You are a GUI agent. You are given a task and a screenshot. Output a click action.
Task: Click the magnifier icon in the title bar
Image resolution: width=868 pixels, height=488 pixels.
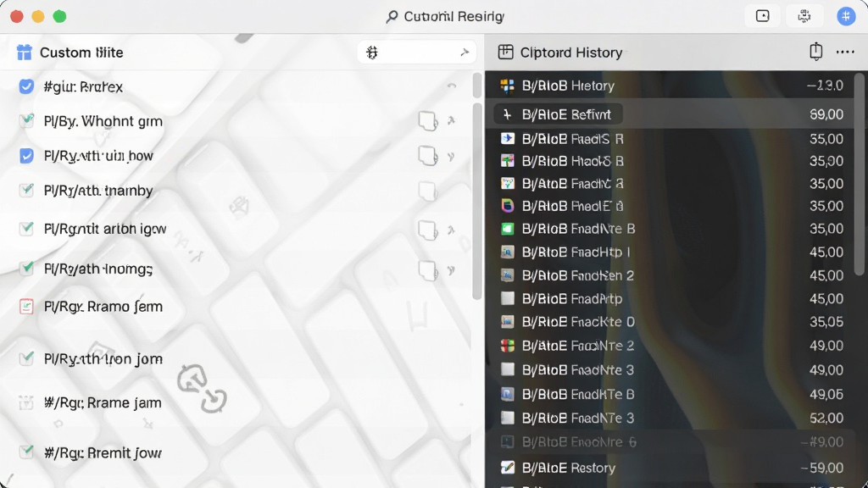click(392, 17)
